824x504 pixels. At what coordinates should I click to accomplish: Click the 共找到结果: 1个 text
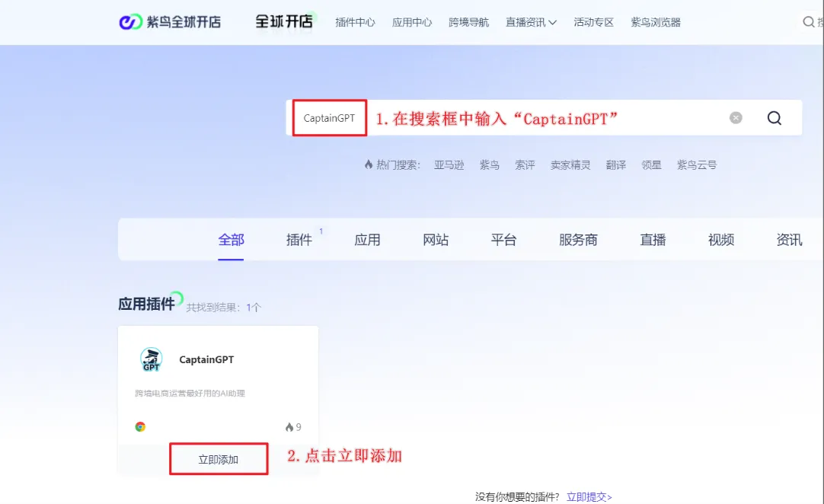[x=223, y=308]
